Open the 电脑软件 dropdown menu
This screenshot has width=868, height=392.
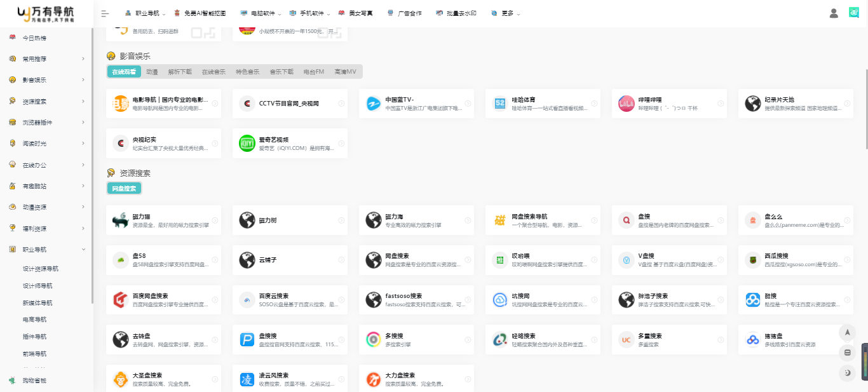(262, 13)
